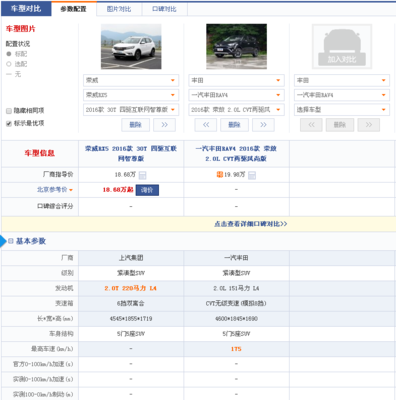Move Toyota RAV4 column right with >> arrow
The height and width of the screenshot is (400, 396).
pos(263,125)
